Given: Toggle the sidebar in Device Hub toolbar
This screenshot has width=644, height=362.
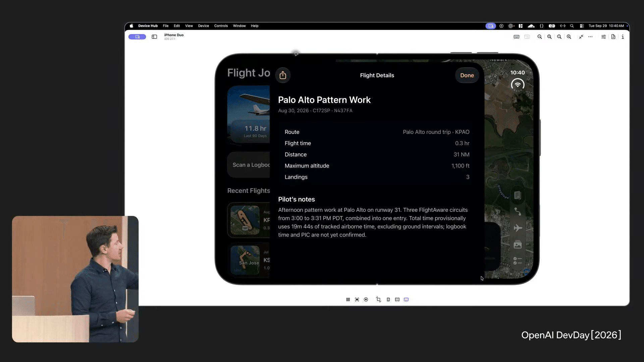Looking at the screenshot, I should 154,37.
